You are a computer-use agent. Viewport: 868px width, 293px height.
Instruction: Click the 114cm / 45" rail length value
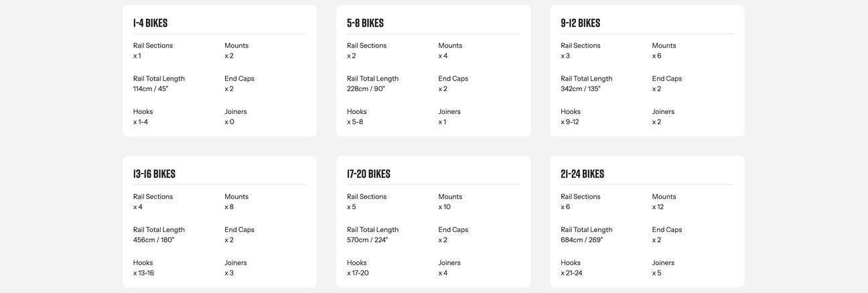pyautogui.click(x=151, y=89)
